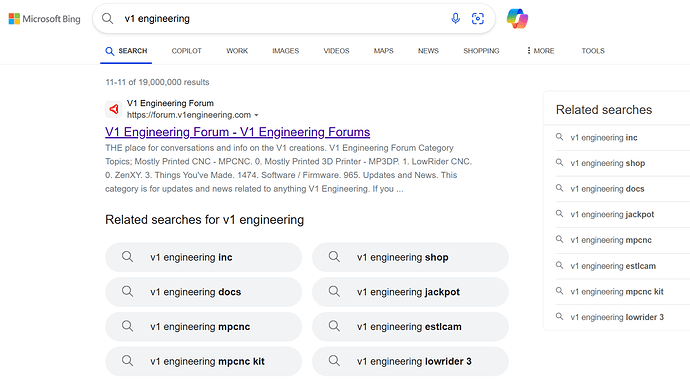Launch the Copilot colorful logo icon

[x=517, y=18]
